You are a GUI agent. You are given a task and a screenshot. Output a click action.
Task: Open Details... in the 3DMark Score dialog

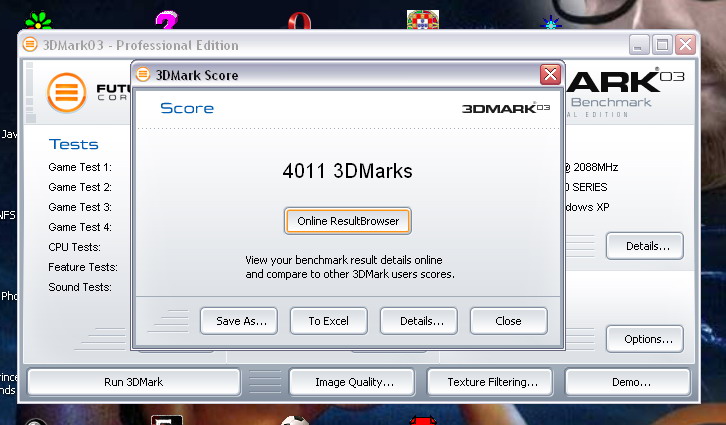click(x=419, y=321)
